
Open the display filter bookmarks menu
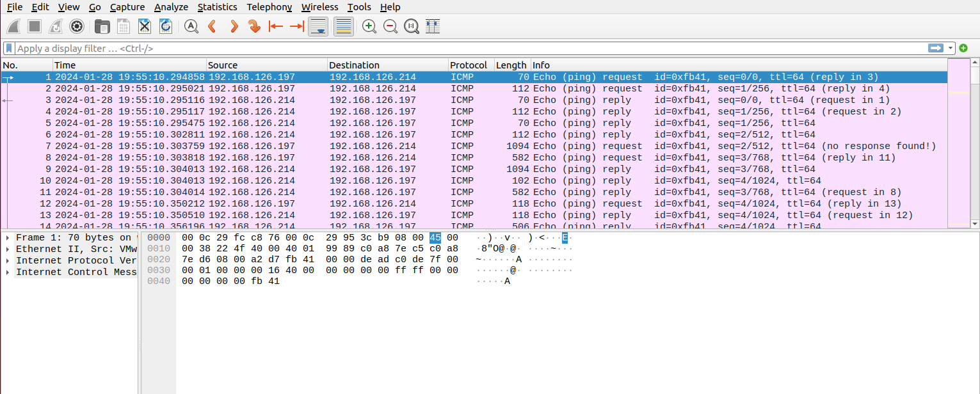click(x=8, y=48)
